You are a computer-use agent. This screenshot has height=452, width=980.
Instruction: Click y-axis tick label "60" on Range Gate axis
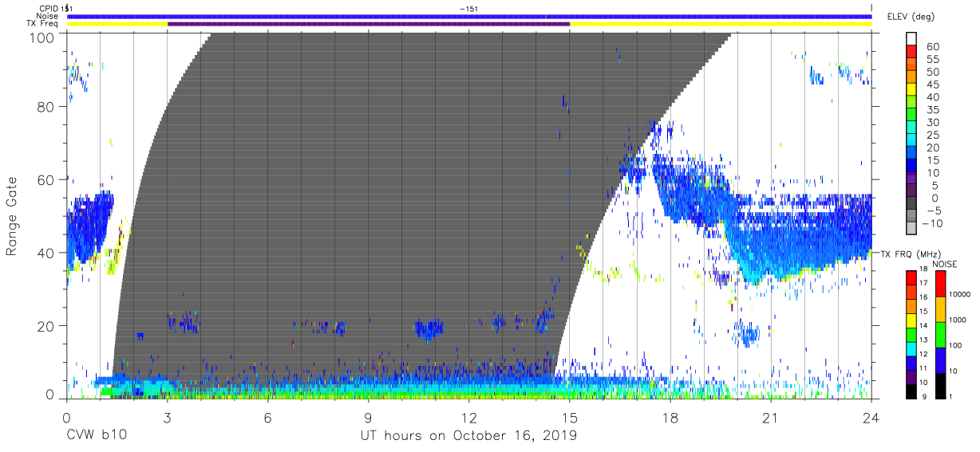click(45, 179)
